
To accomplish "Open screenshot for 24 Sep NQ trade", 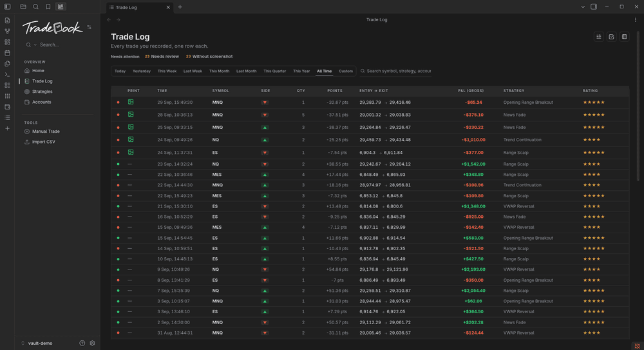I will point(131,139).
